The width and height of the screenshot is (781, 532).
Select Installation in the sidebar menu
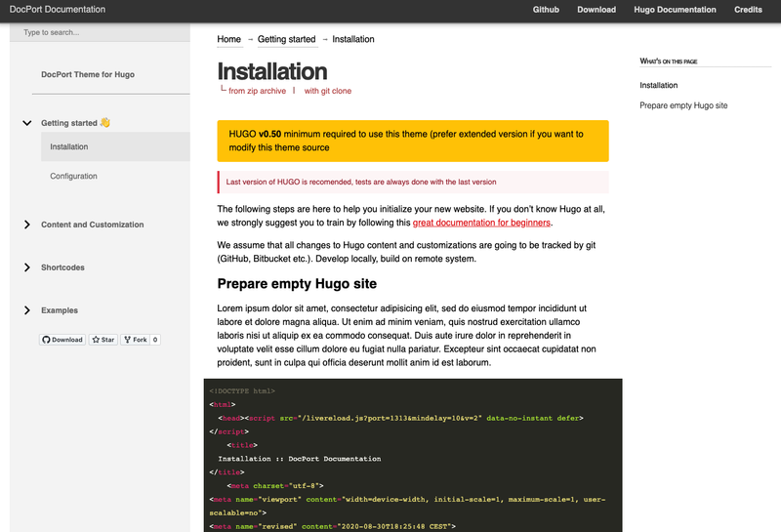click(x=115, y=147)
